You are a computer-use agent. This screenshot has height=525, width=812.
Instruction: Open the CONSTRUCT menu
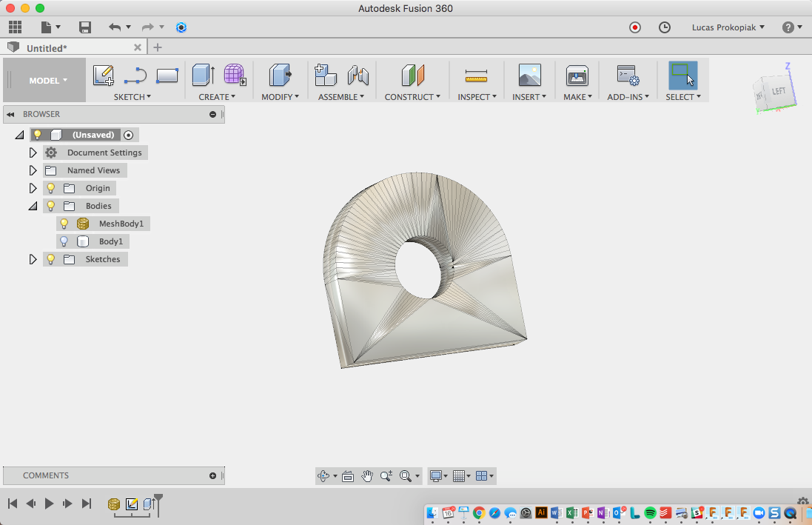tap(412, 96)
